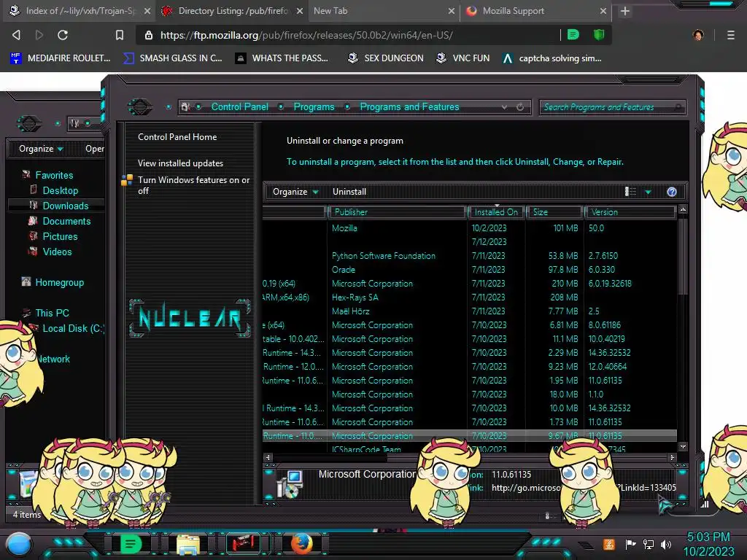Viewport: 747px width, 560px height.
Task: Open View installed updates
Action: [180, 163]
